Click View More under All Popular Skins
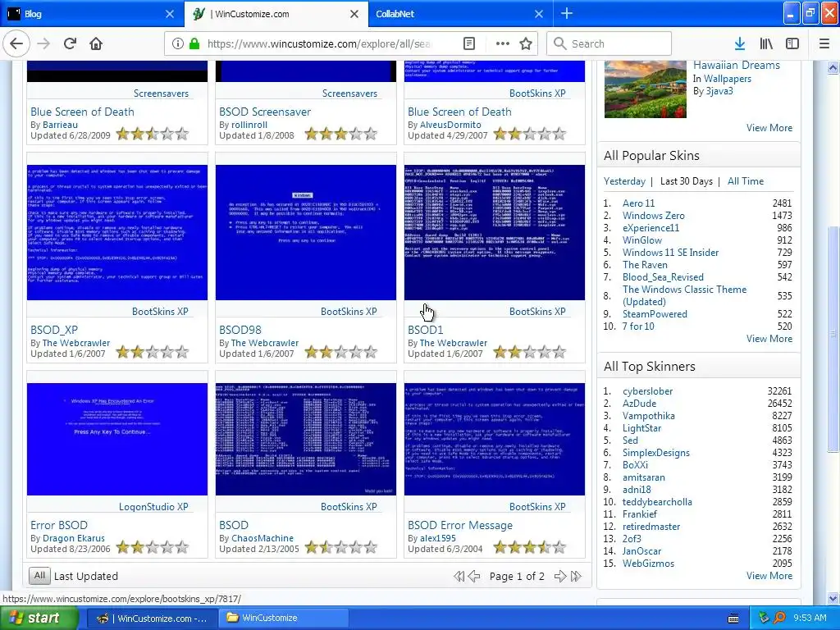Image resolution: width=840 pixels, height=630 pixels. [x=769, y=339]
